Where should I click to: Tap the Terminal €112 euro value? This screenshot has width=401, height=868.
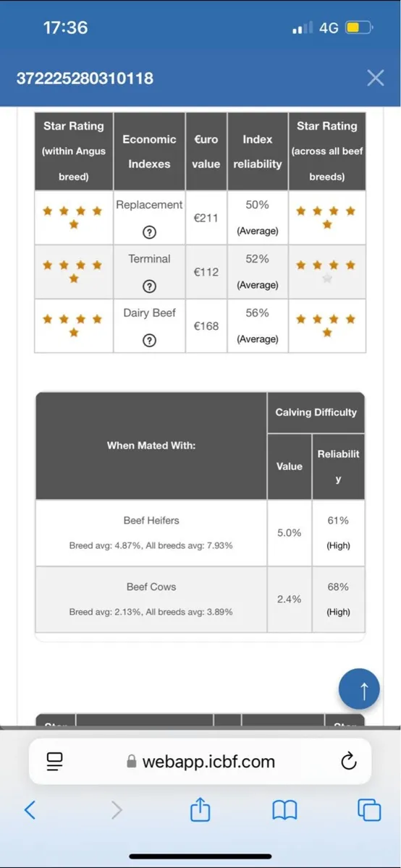click(206, 272)
